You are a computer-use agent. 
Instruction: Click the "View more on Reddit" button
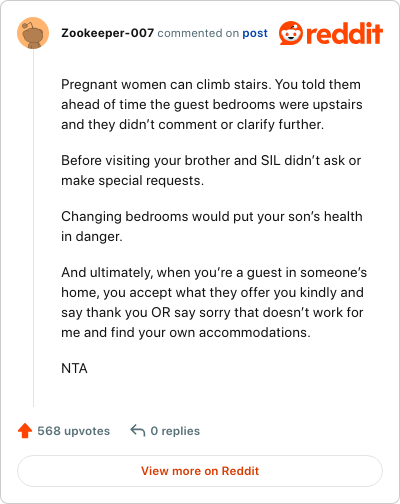200,471
